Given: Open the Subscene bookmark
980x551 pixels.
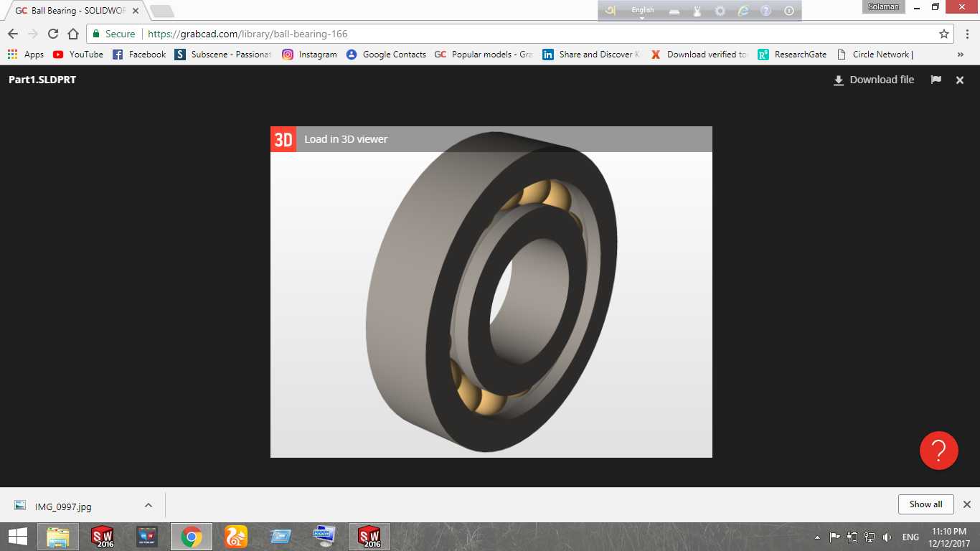Looking at the screenshot, I should 223,55.
